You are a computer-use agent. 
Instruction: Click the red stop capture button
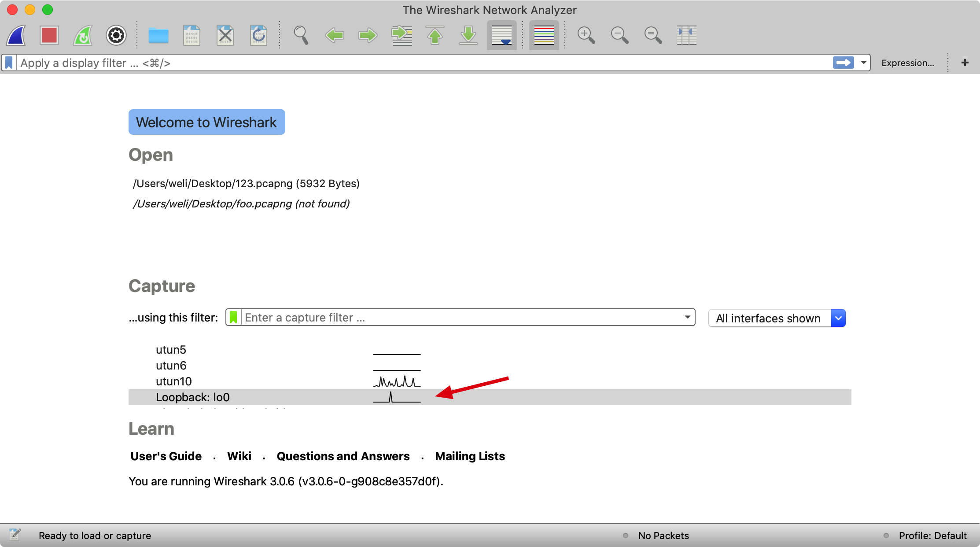[49, 35]
